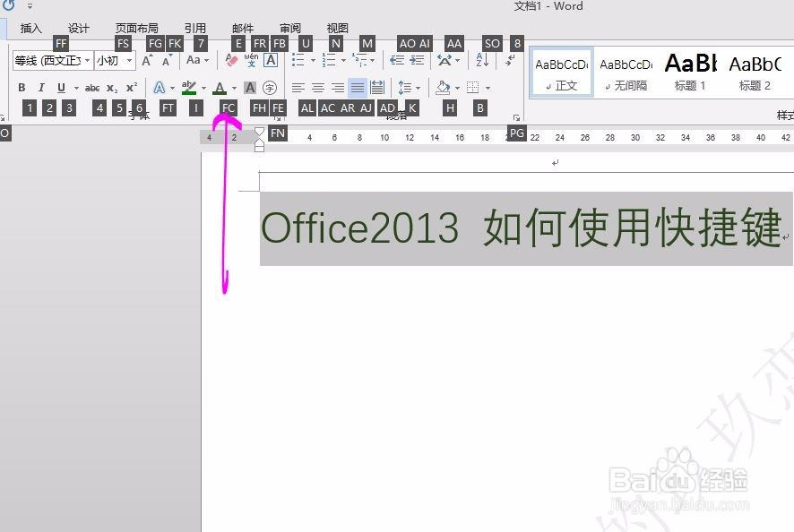Open the 视图 tab
The image size is (794, 532).
coord(337,29)
